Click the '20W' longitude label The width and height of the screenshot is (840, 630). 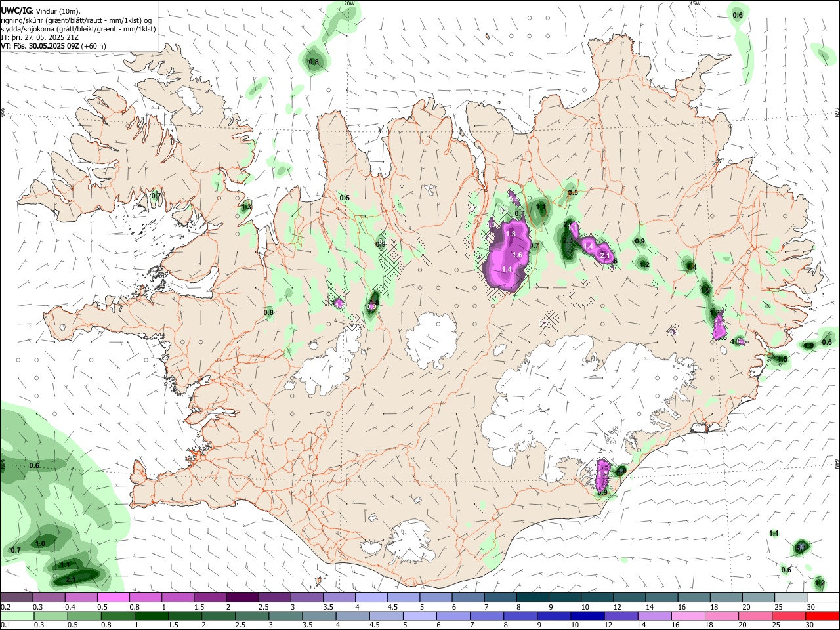coord(349,3)
